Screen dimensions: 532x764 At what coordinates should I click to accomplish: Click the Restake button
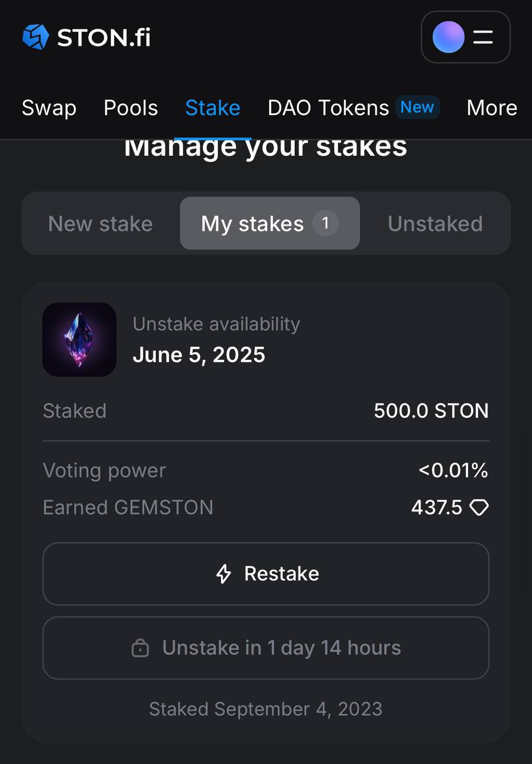coord(266,574)
